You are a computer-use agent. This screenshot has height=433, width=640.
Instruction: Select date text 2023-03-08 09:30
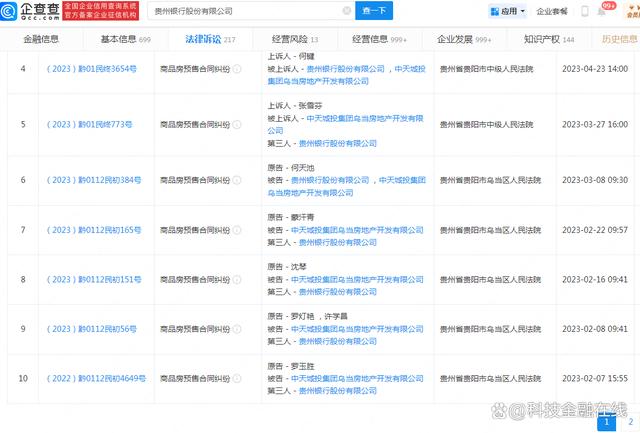pyautogui.click(x=595, y=180)
